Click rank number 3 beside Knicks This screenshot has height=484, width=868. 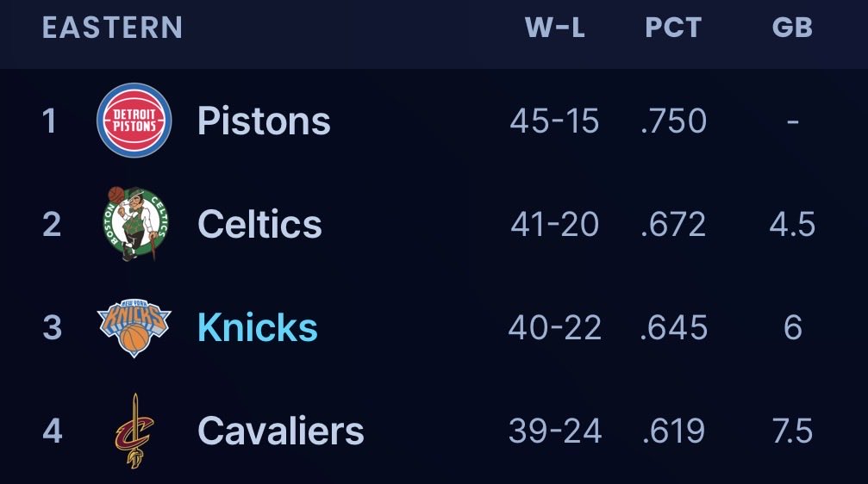tap(52, 327)
